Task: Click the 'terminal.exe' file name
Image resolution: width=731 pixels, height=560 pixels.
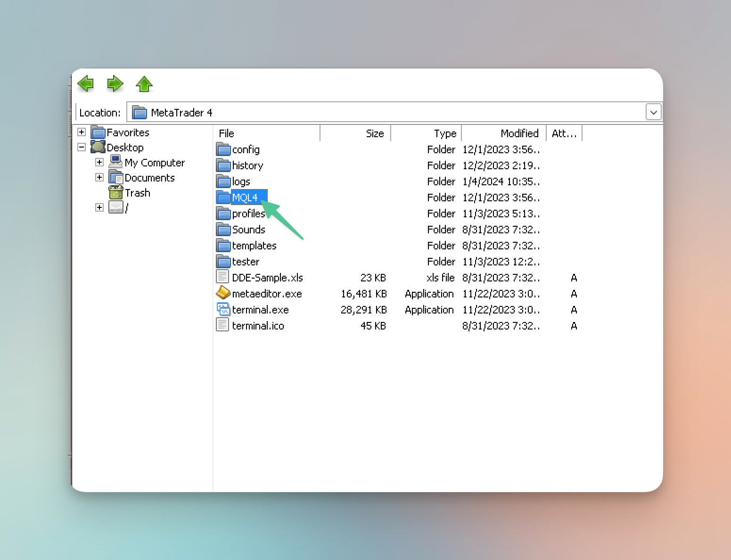Action: point(261,310)
